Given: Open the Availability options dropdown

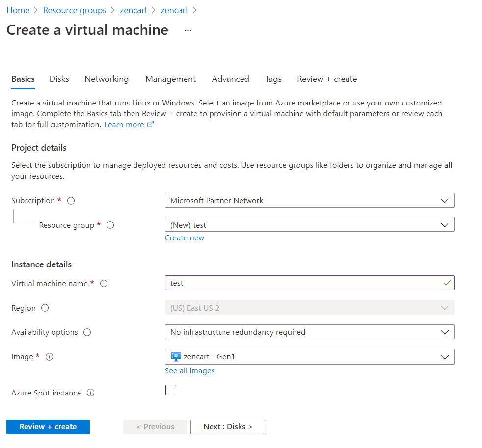Looking at the screenshot, I should pyautogui.click(x=309, y=332).
